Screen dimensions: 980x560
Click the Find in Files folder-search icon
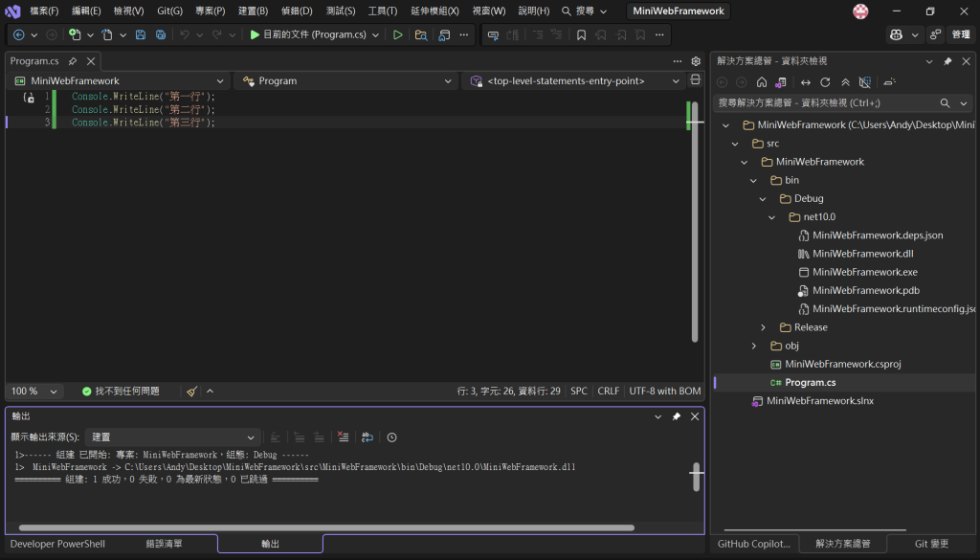[421, 35]
